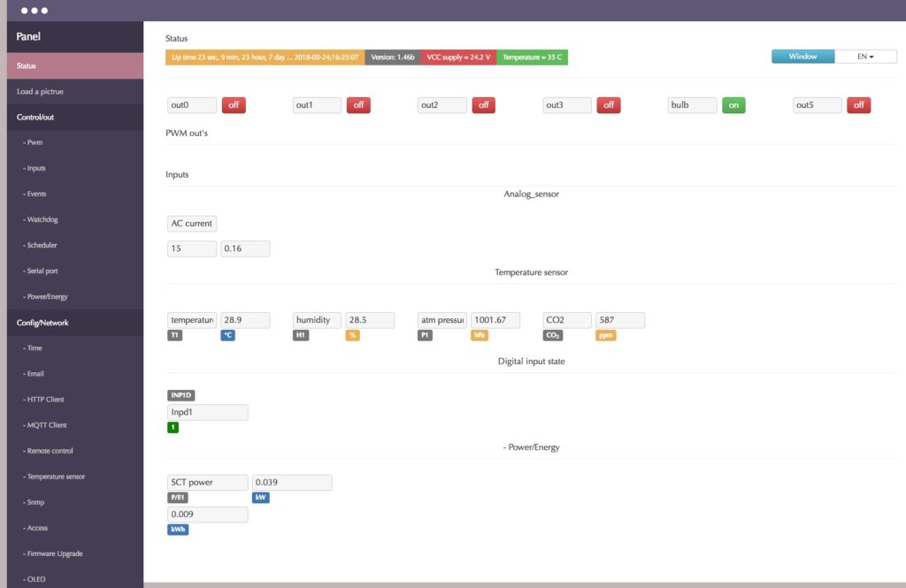This screenshot has height=588, width=906.
Task: Click the 28.9 temperature value
Action: (245, 320)
